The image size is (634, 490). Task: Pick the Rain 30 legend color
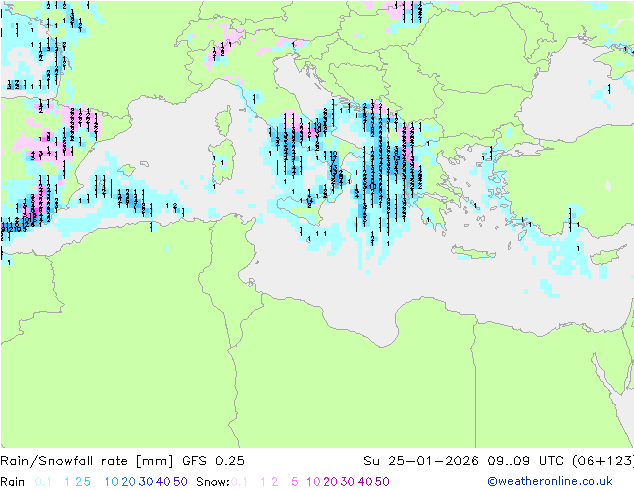146,482
